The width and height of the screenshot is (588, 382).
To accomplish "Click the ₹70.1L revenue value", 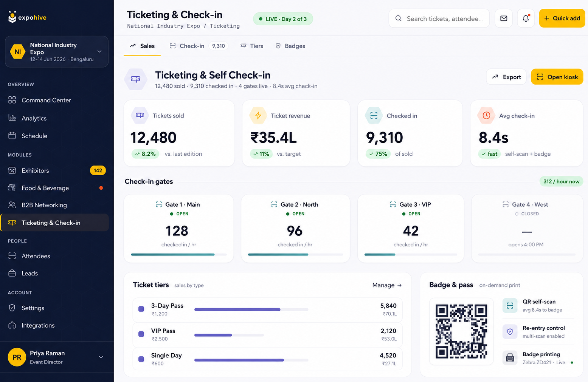I will coord(389,314).
